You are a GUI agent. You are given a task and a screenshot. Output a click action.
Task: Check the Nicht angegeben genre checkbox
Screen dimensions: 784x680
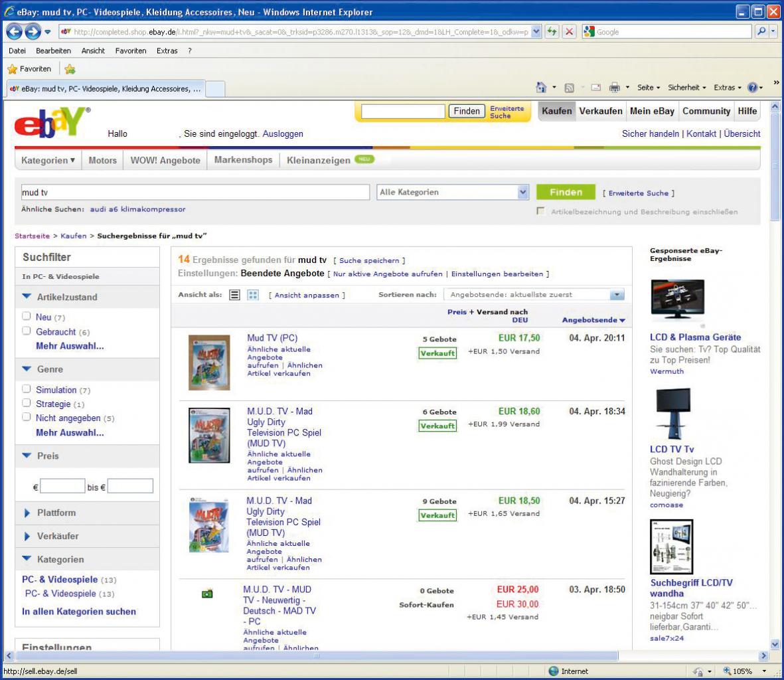pos(27,416)
